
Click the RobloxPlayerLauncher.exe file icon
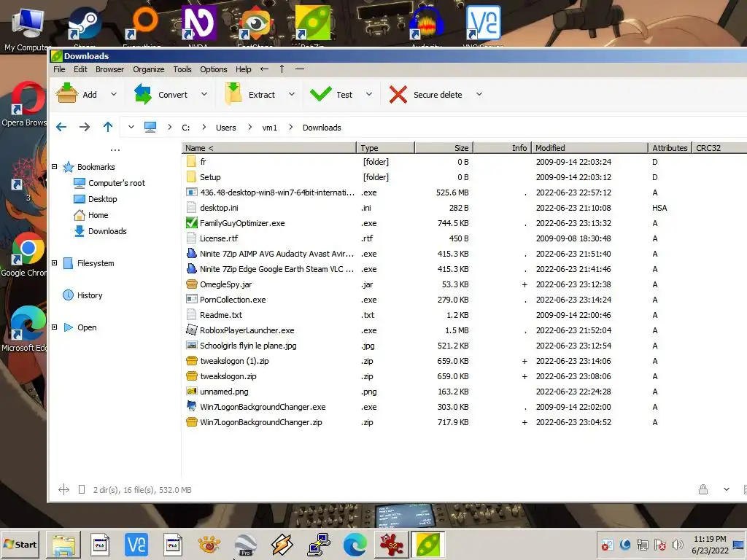[192, 330]
